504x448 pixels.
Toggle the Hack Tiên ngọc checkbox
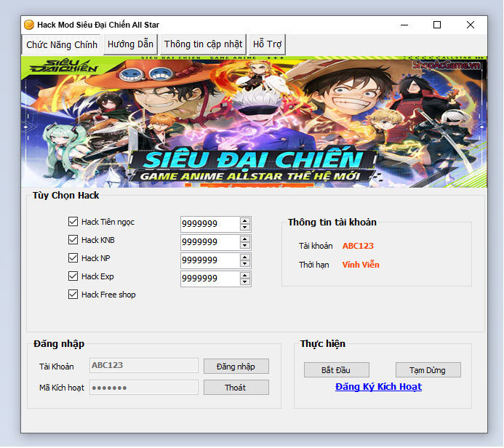point(73,222)
